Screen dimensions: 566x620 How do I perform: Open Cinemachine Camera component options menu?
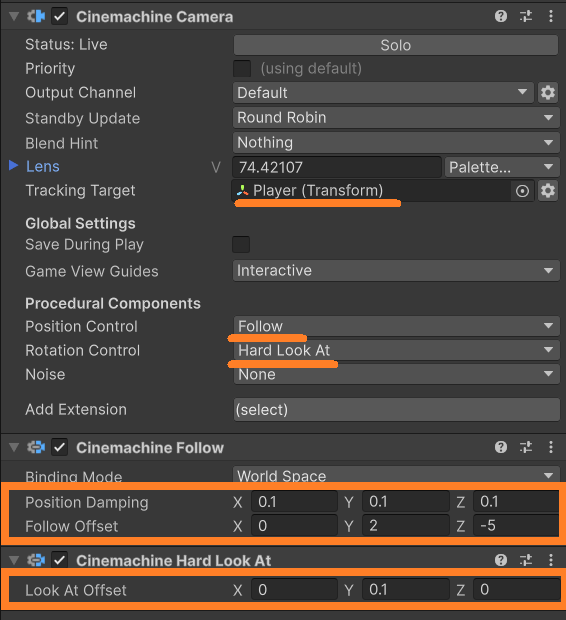point(551,16)
